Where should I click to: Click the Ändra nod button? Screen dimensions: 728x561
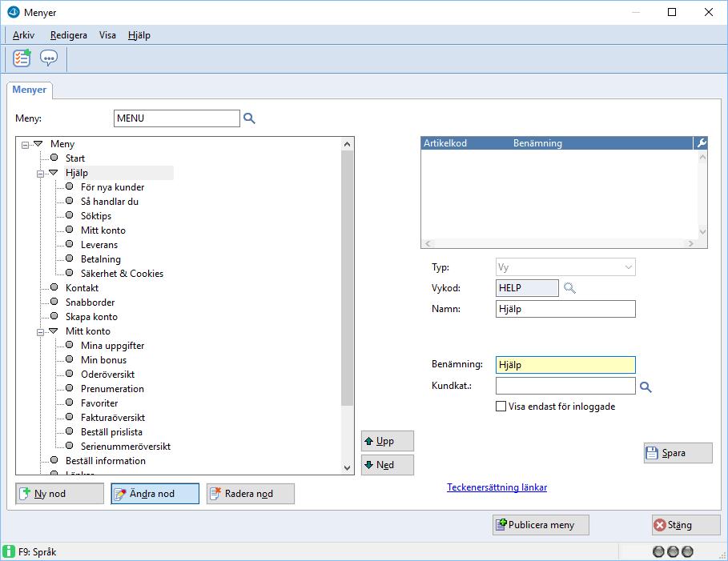click(155, 494)
